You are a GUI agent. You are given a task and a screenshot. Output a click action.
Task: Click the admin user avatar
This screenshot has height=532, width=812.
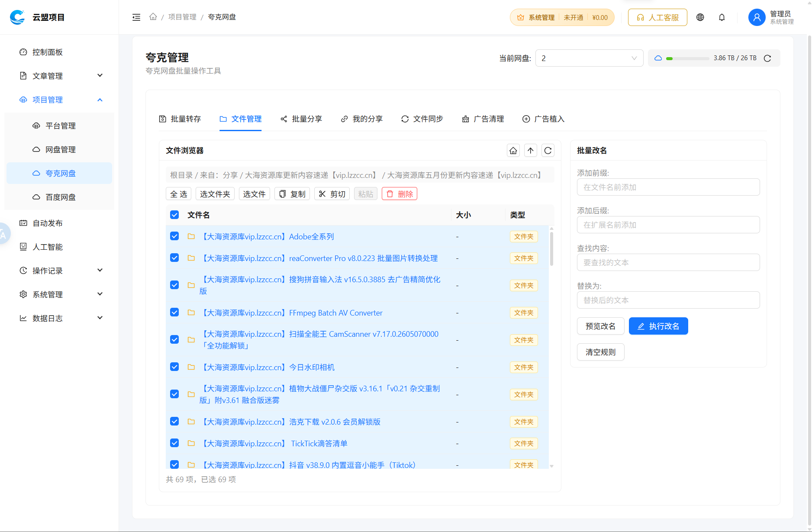tap(757, 17)
